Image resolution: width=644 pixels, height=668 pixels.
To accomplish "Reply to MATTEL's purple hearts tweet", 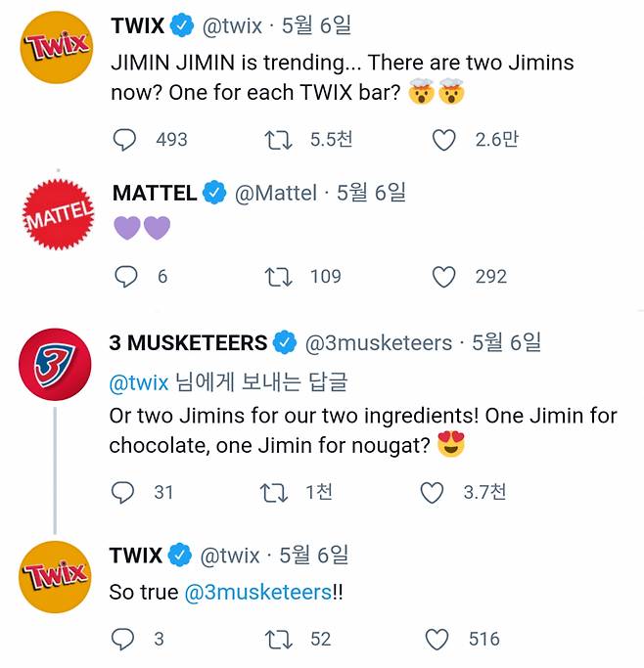I will (x=125, y=277).
